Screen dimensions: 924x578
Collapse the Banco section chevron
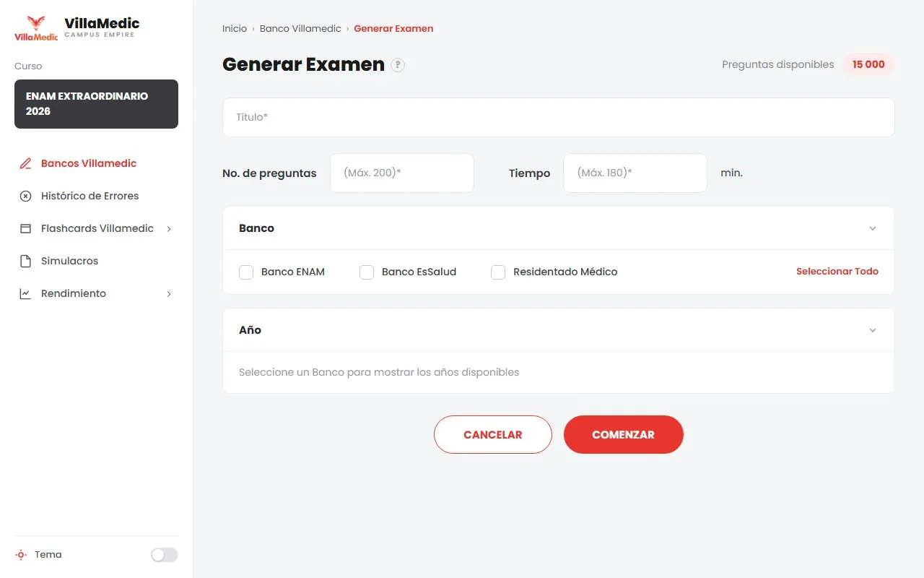pos(873,228)
